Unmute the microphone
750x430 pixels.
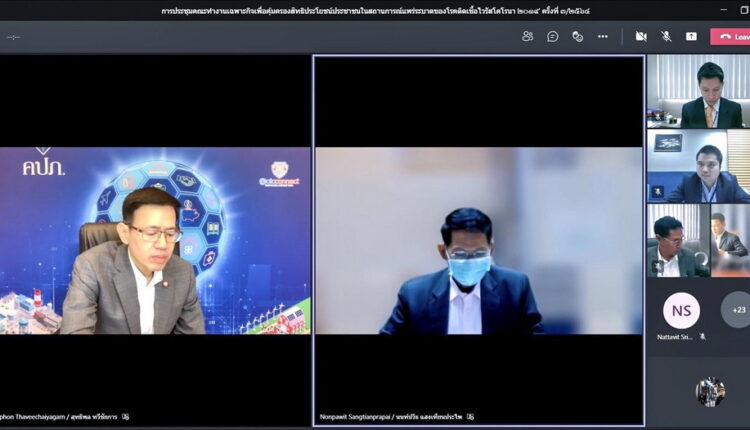(666, 36)
